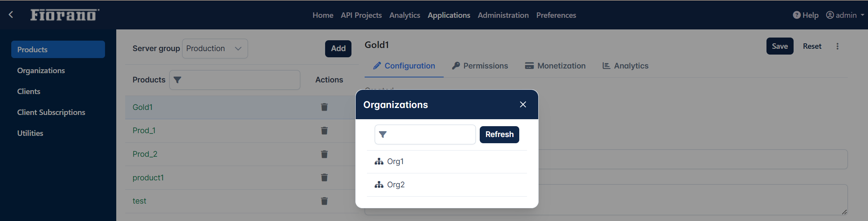Open Client Subscriptions in the sidebar
The image size is (868, 221).
coord(51,112)
